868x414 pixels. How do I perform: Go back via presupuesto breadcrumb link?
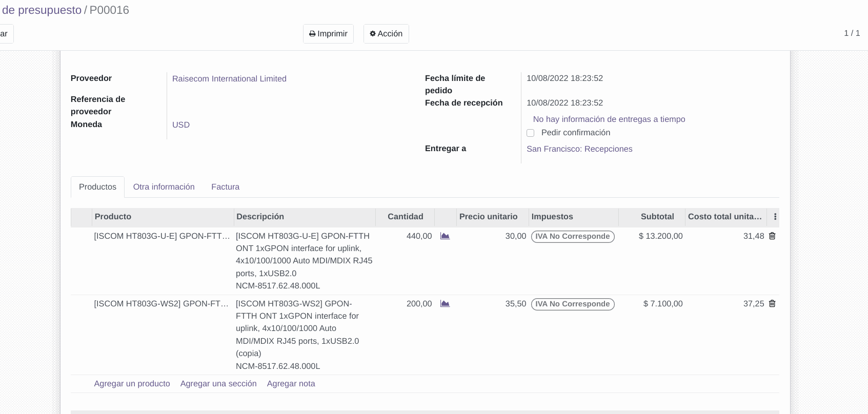[x=41, y=10]
